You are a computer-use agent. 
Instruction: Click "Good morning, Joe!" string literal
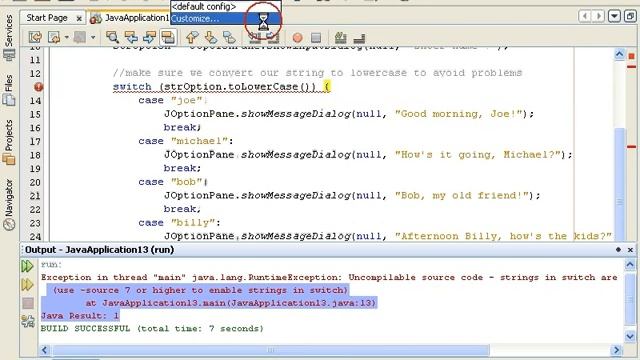coord(459,114)
